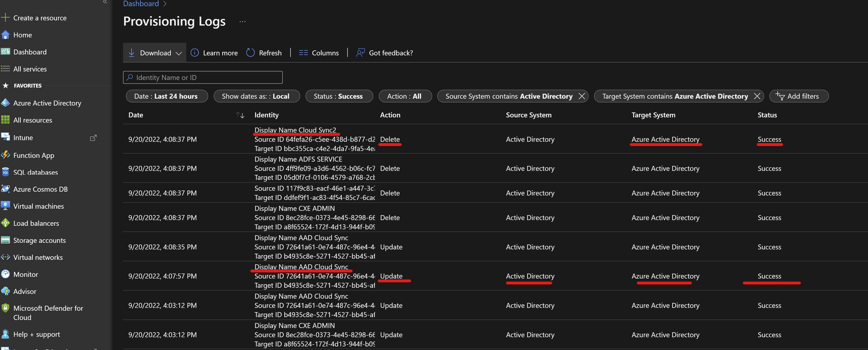The image size is (868, 350).
Task: Click the Function App lightning icon
Action: click(5, 155)
